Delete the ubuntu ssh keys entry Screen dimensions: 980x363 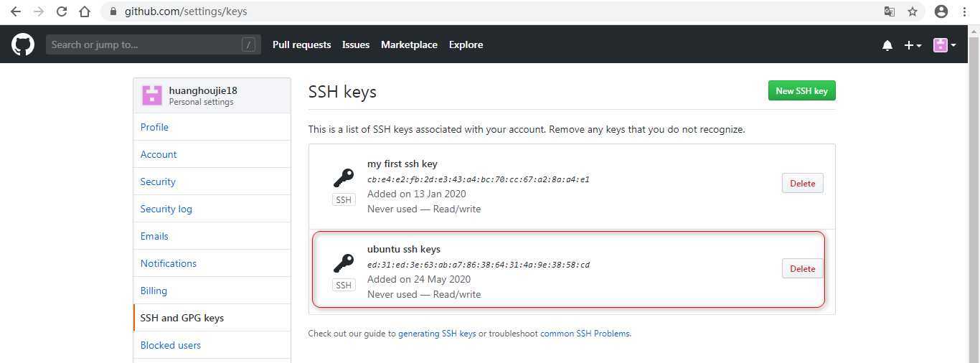(x=802, y=268)
